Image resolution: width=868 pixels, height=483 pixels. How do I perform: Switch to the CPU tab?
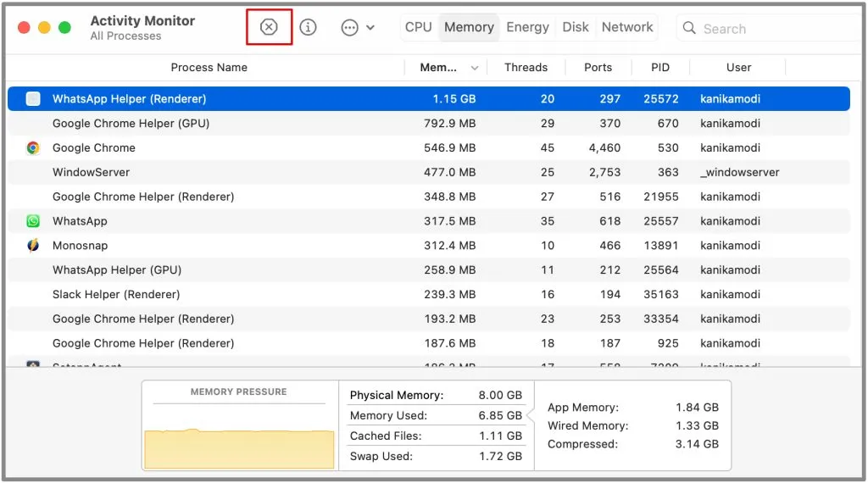pyautogui.click(x=419, y=27)
